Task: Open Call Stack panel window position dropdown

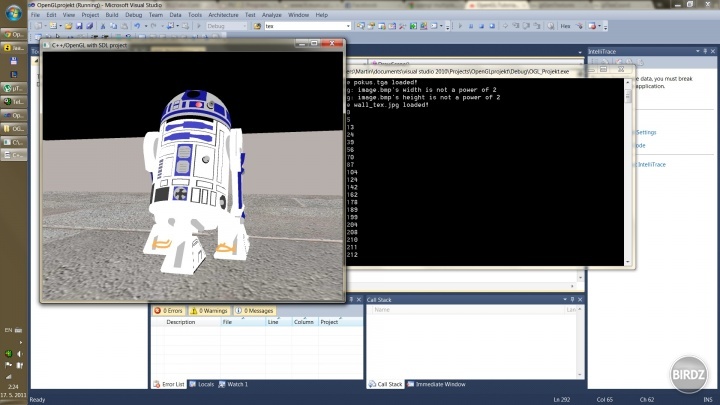Action: [565, 299]
